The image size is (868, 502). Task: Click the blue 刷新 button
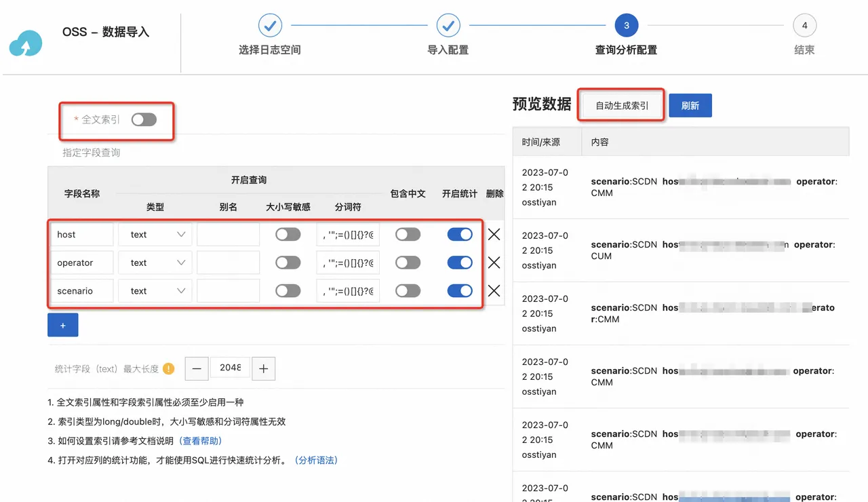(x=690, y=106)
